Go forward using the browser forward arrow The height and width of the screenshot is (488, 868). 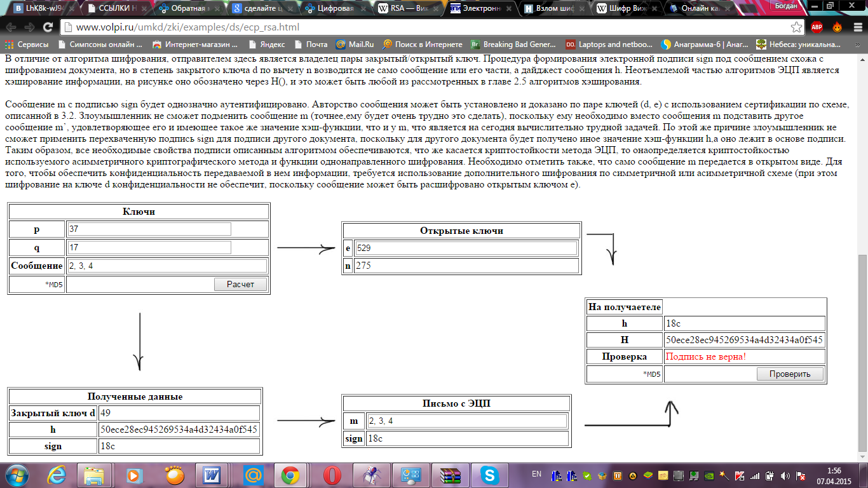point(29,27)
